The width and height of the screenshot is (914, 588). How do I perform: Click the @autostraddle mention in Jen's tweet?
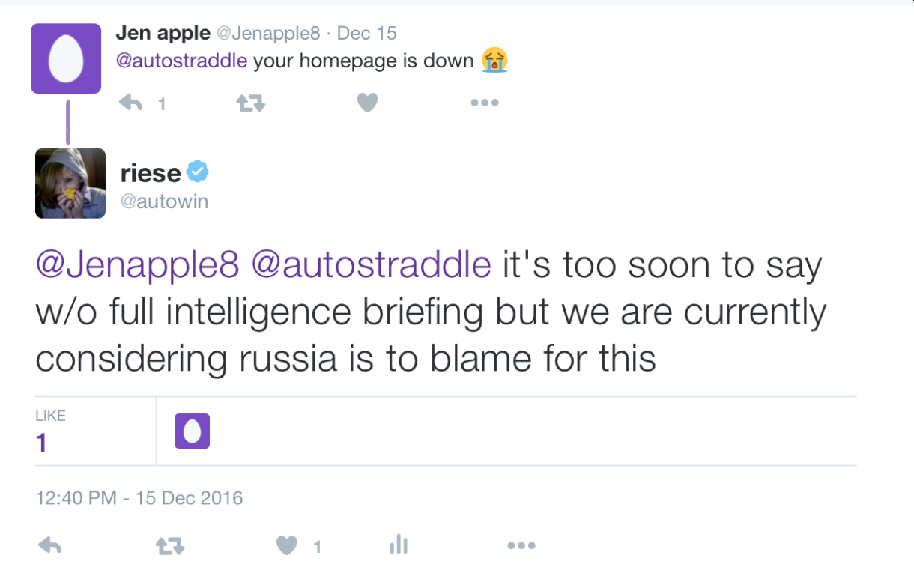click(181, 61)
